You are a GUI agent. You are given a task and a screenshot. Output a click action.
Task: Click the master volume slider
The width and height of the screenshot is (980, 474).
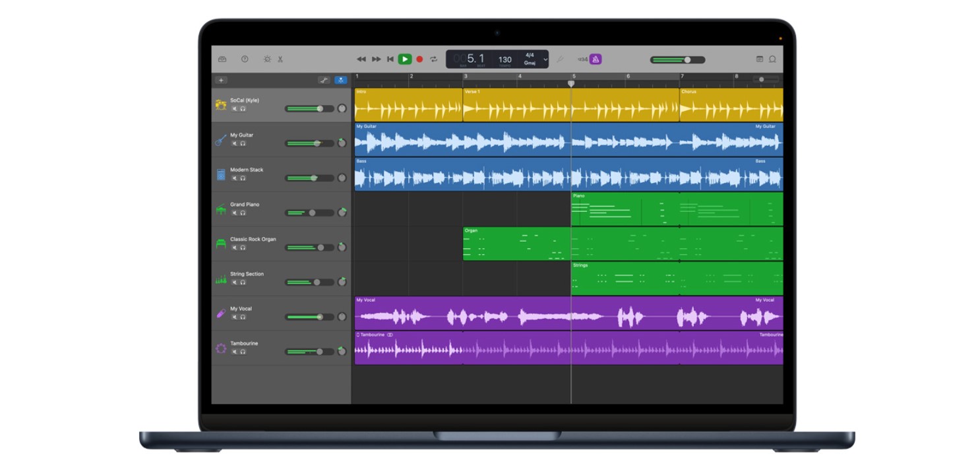pyautogui.click(x=677, y=59)
